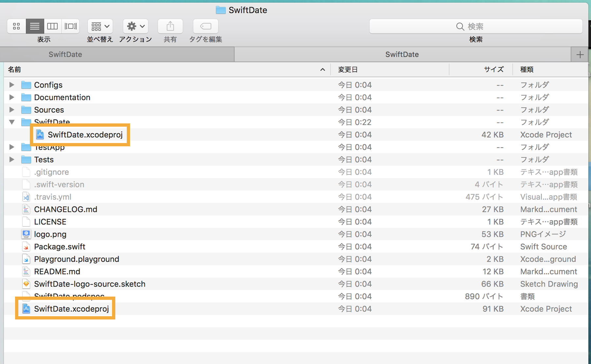Image resolution: width=591 pixels, height=364 pixels.
Task: Open the タグを編集 tag icon
Action: pyautogui.click(x=205, y=26)
